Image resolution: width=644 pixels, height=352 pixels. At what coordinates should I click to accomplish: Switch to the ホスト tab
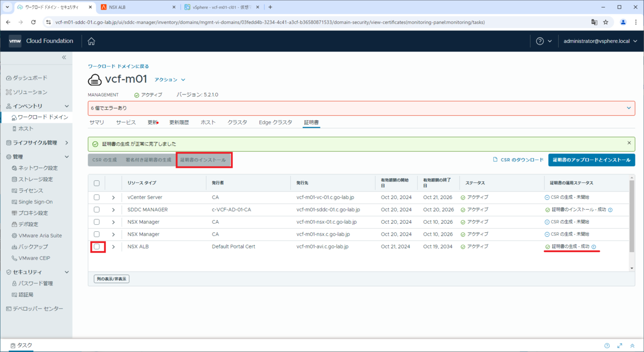[x=208, y=122]
